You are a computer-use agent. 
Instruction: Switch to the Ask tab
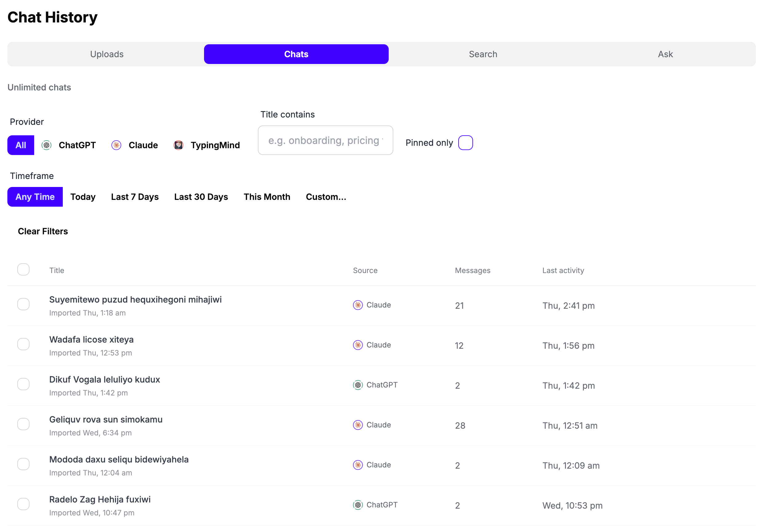click(x=665, y=54)
